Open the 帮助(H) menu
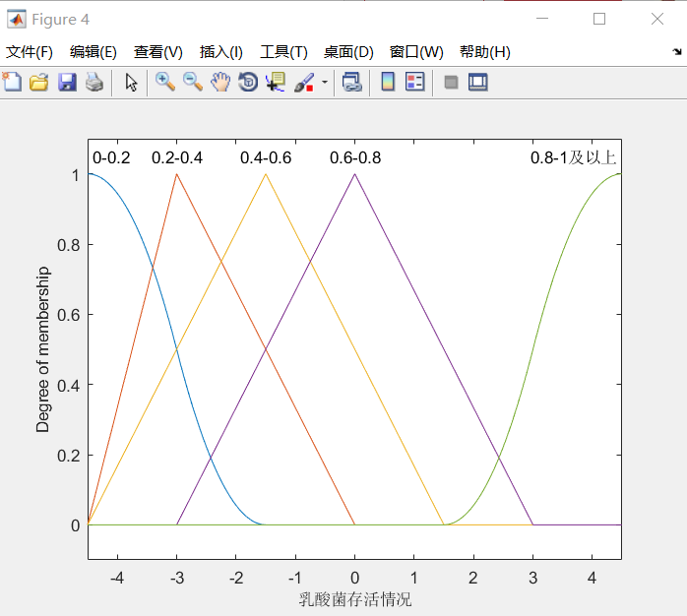This screenshot has height=616, width=687. pos(485,52)
